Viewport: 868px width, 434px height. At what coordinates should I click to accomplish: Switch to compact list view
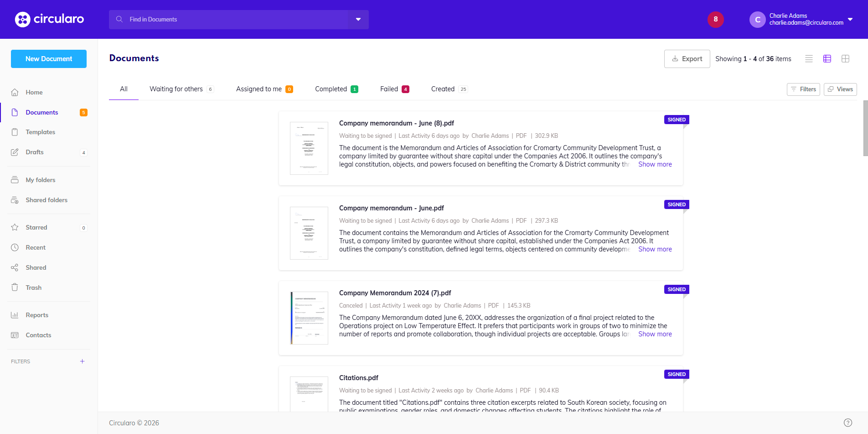pos(809,59)
